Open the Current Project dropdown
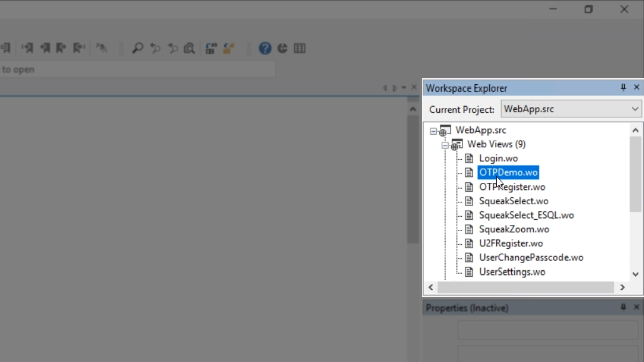 [635, 109]
